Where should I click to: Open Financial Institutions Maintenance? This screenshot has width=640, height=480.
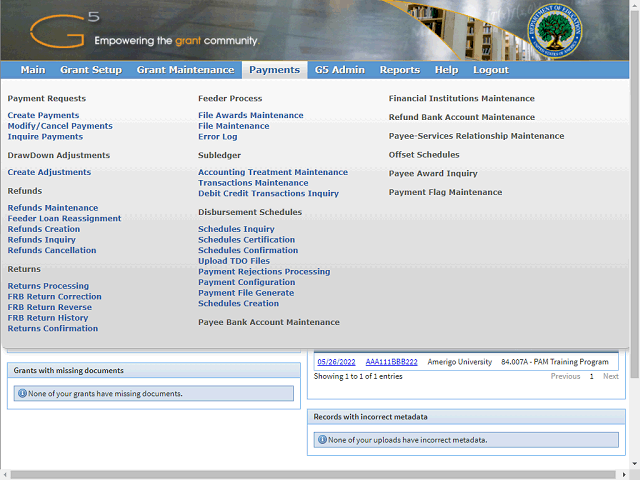462,98
